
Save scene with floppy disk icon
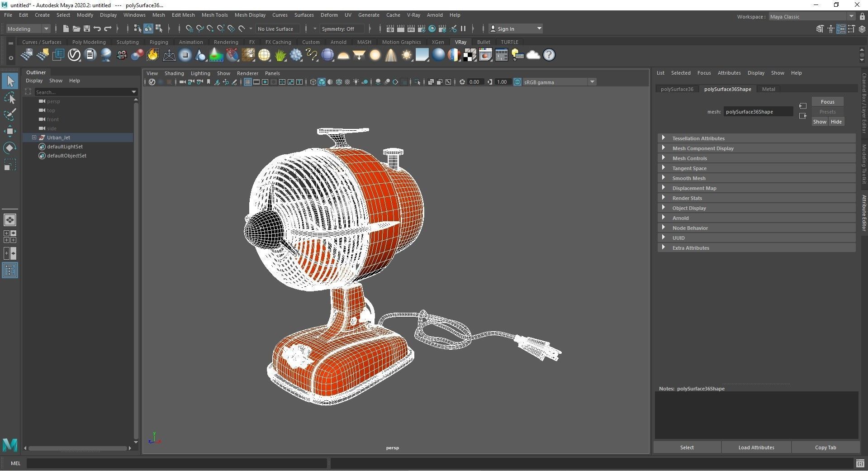[x=87, y=29]
